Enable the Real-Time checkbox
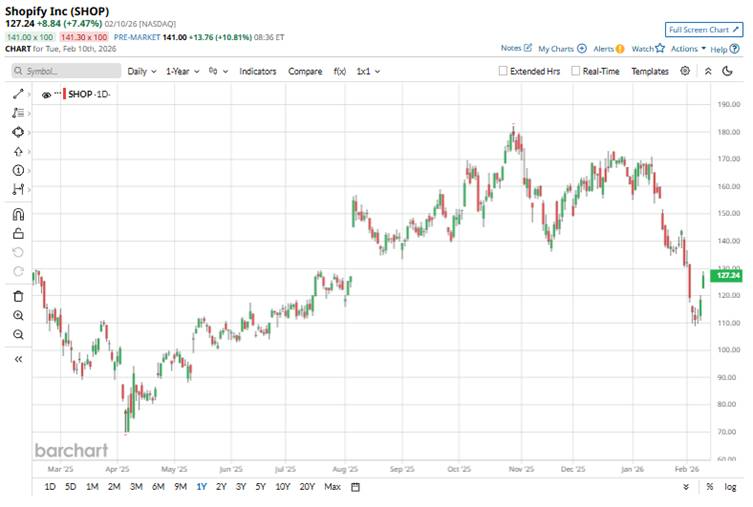The height and width of the screenshot is (507, 753). point(576,72)
